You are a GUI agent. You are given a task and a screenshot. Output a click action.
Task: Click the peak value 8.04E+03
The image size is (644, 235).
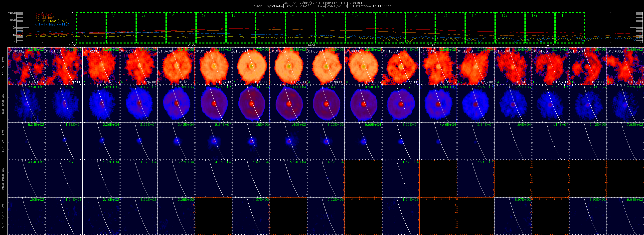[36, 125]
